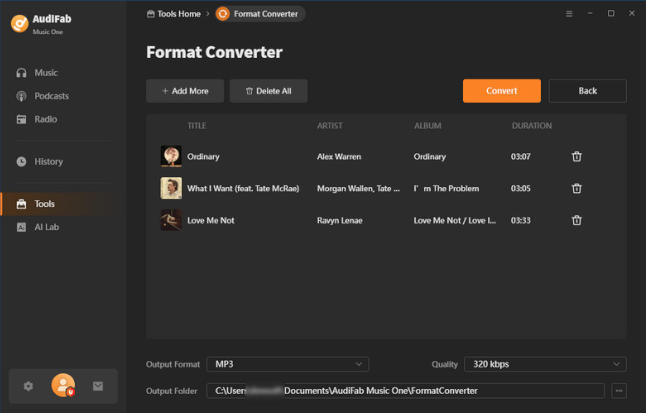Click the ARTIST column header

tap(330, 126)
